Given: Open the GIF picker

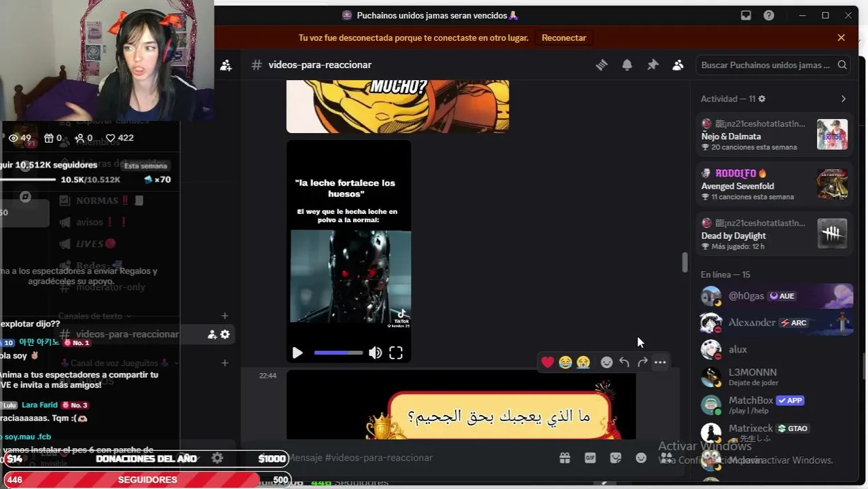Looking at the screenshot, I should coord(590,458).
